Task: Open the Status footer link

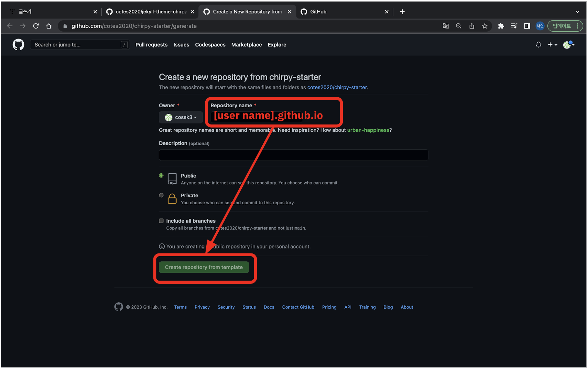Action: (x=249, y=307)
